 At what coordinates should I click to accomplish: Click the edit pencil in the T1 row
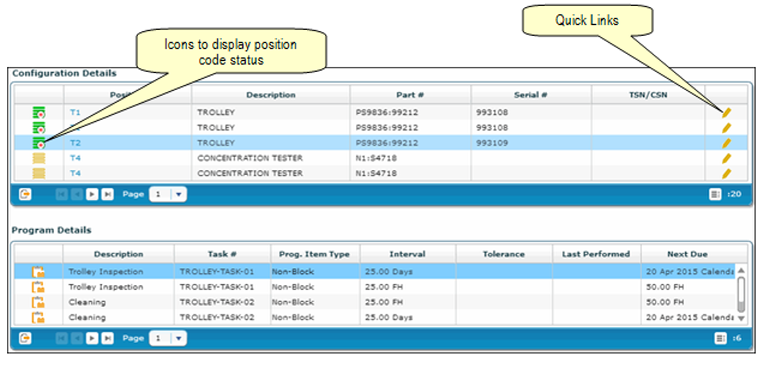[726, 113]
